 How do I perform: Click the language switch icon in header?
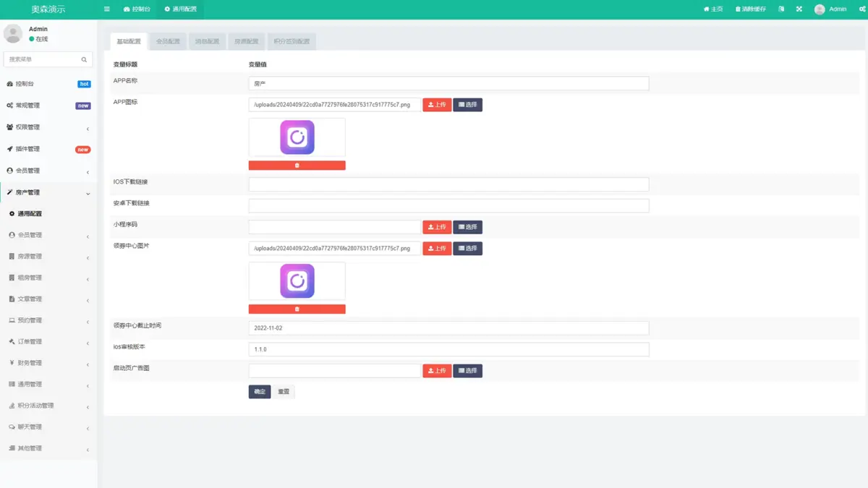pos(781,9)
